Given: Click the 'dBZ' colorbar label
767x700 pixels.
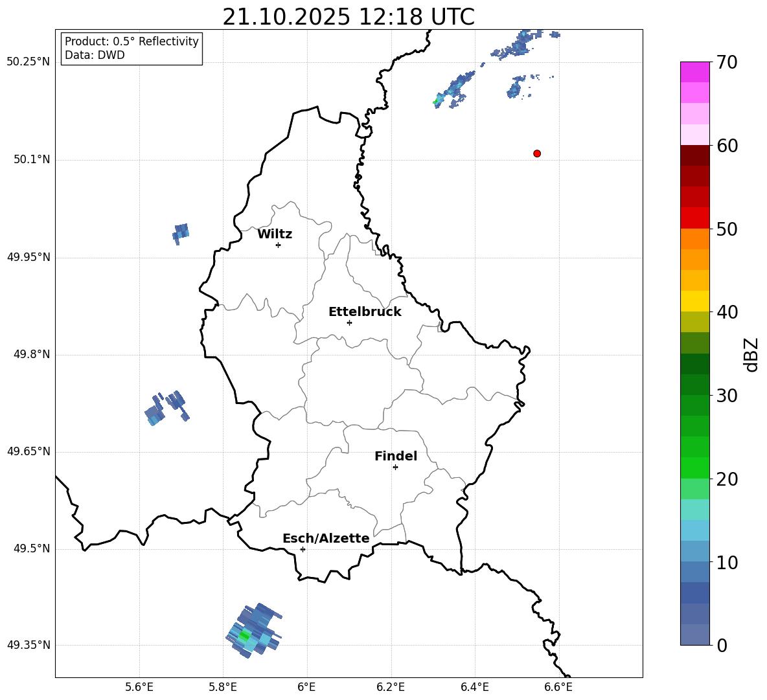Looking at the screenshot, I should coord(751,354).
